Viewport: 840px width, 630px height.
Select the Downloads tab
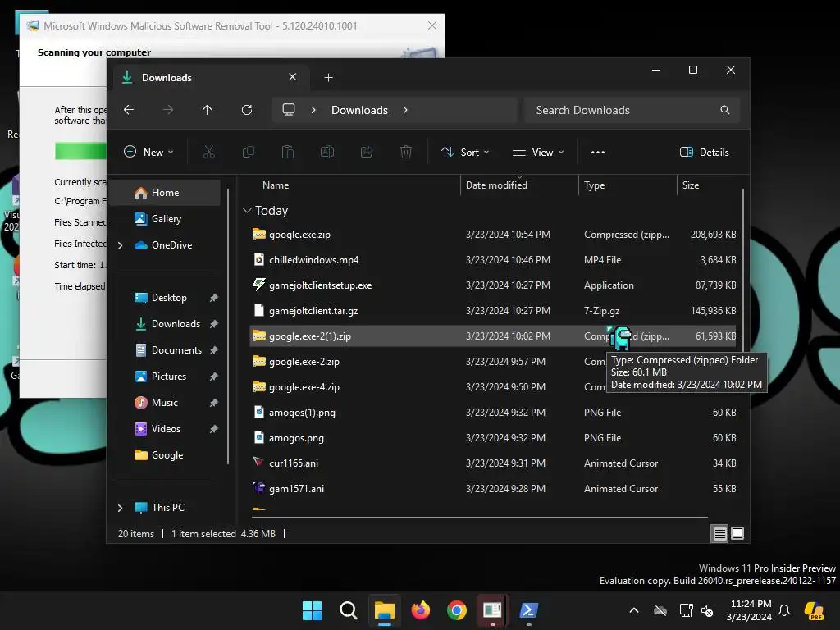coord(211,78)
